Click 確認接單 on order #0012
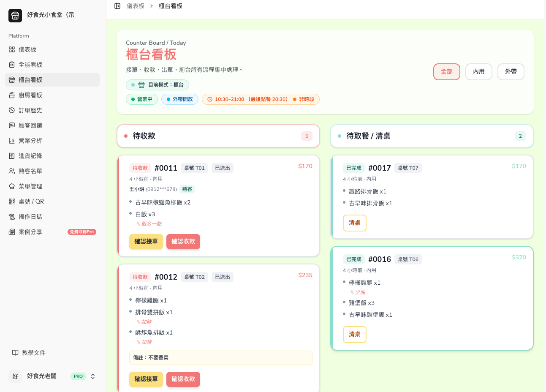 pos(146,379)
